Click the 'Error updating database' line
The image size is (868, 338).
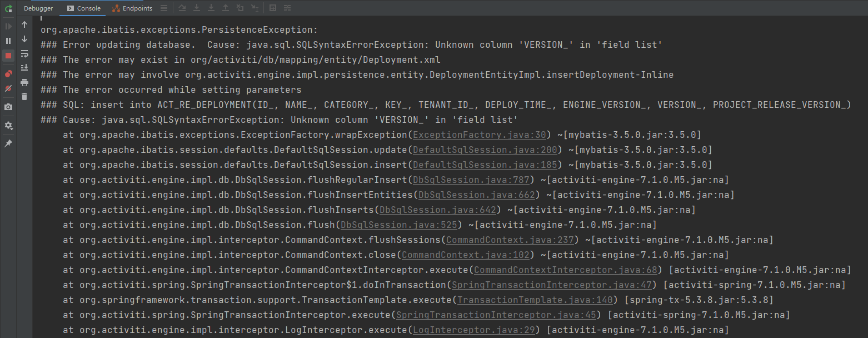point(351,45)
